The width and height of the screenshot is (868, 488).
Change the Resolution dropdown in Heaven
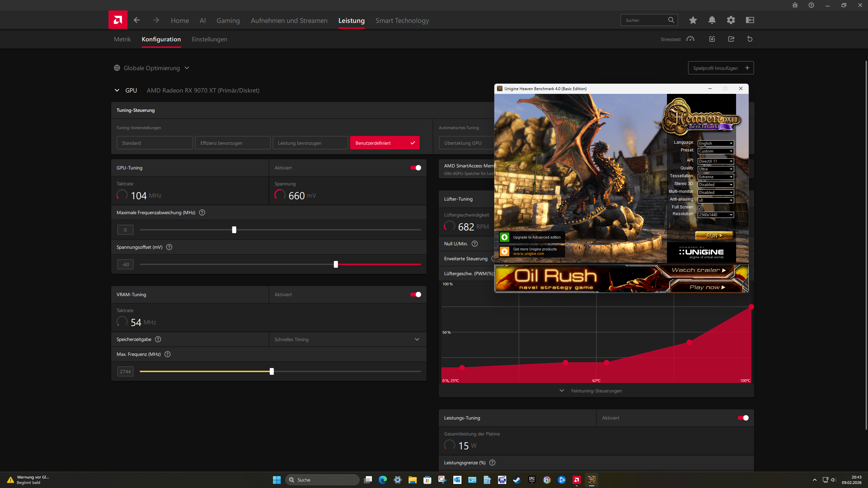[715, 215]
